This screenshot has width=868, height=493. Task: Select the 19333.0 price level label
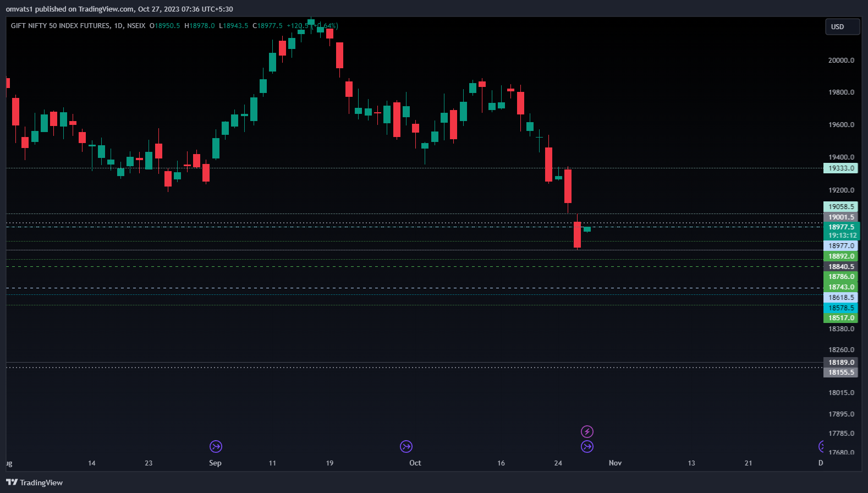pyautogui.click(x=840, y=168)
